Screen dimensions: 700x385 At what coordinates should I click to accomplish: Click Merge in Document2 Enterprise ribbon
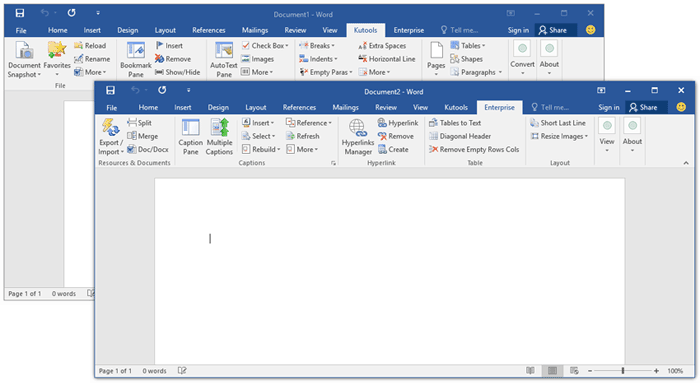click(x=142, y=136)
